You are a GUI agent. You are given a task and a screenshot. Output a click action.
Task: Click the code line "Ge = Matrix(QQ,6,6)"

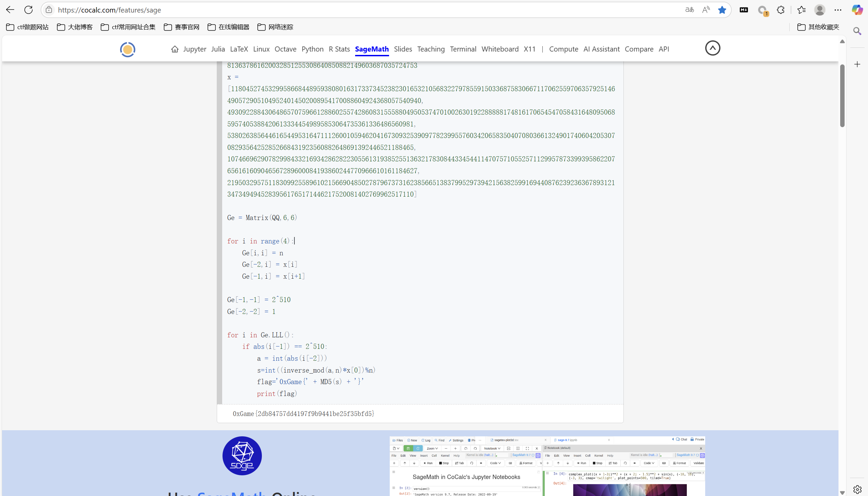262,218
